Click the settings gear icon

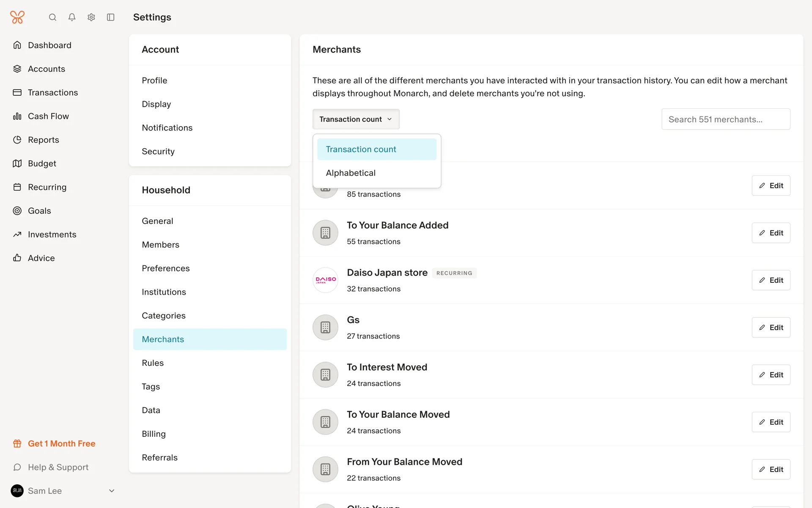tap(91, 17)
